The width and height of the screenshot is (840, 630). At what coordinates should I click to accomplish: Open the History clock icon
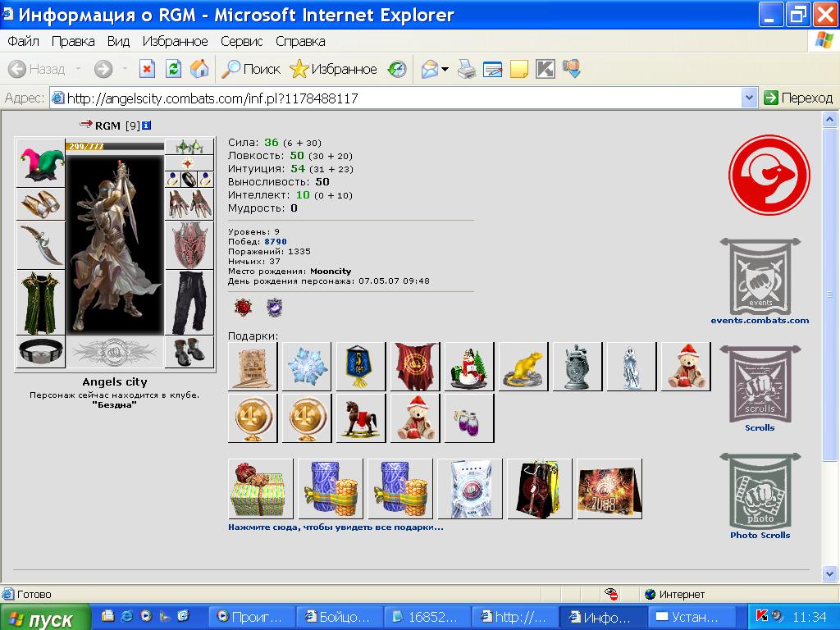pyautogui.click(x=397, y=69)
